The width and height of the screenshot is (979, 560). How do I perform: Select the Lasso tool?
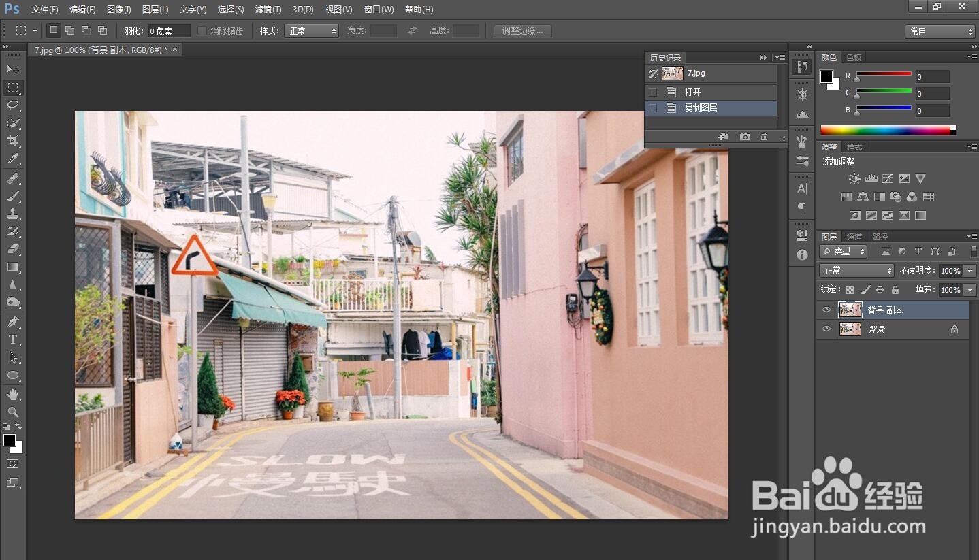(13, 105)
